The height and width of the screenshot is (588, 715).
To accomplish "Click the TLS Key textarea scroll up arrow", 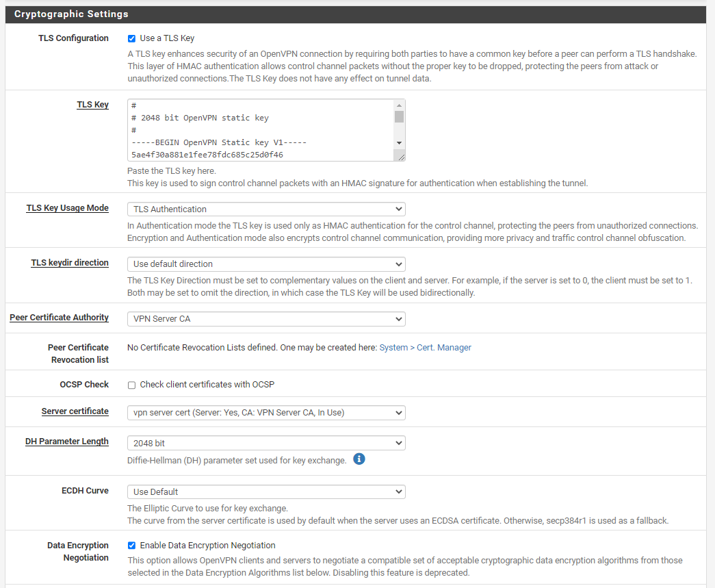I will point(399,105).
